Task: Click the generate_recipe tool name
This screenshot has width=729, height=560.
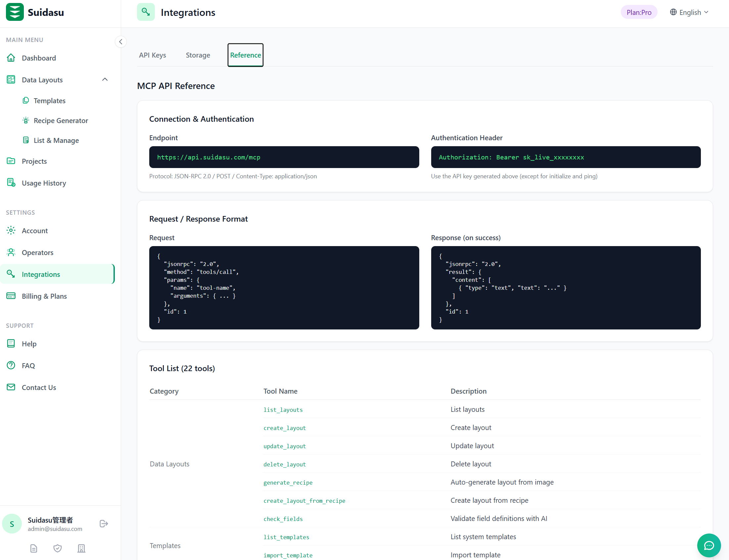Action: pyautogui.click(x=288, y=482)
